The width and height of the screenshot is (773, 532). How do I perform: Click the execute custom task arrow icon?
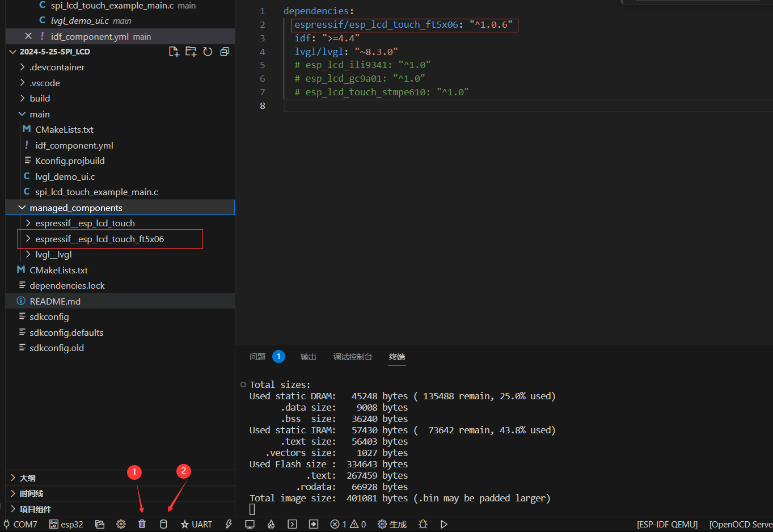(314, 524)
